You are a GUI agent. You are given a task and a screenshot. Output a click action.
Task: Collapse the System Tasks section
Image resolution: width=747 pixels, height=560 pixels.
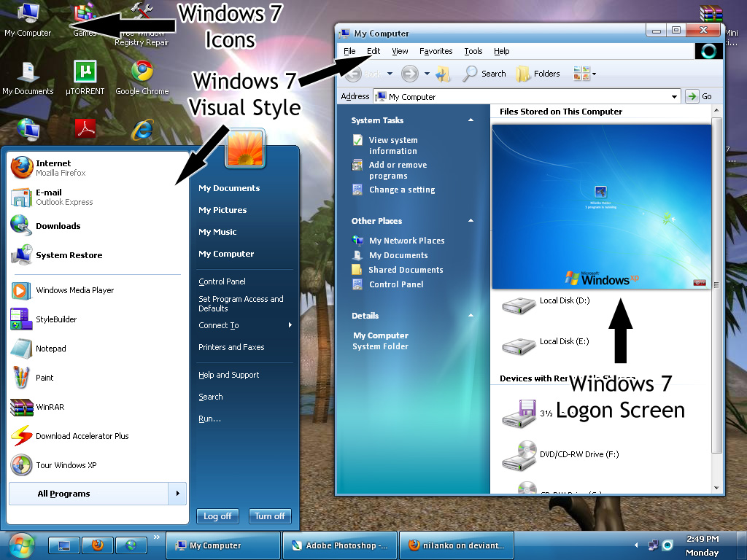coord(471,120)
